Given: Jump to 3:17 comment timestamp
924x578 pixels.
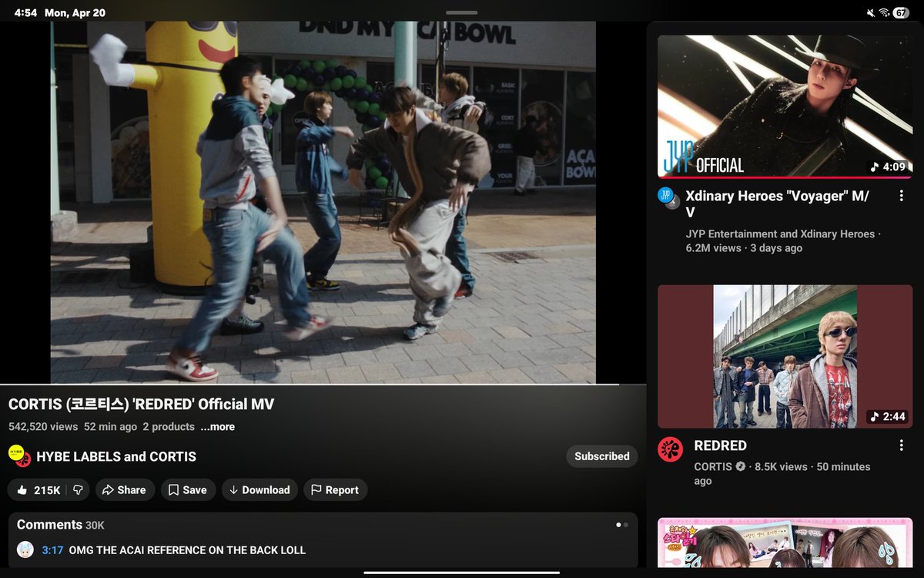Looking at the screenshot, I should click(x=52, y=550).
